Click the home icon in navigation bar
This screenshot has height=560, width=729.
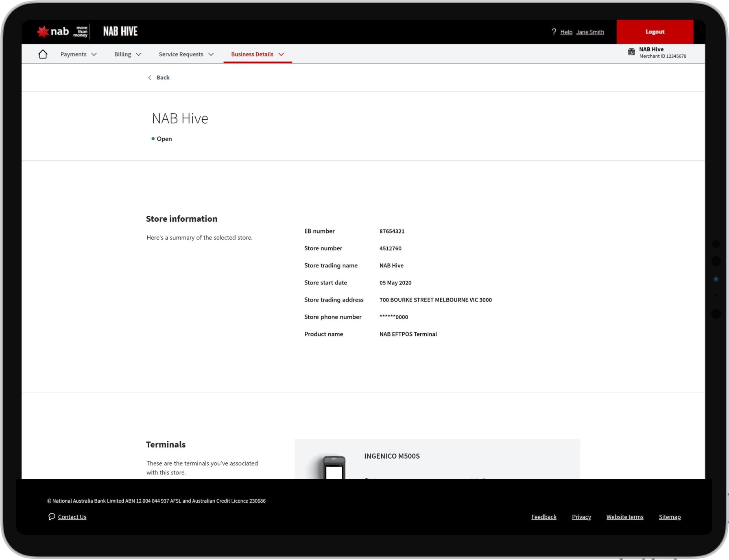[43, 54]
